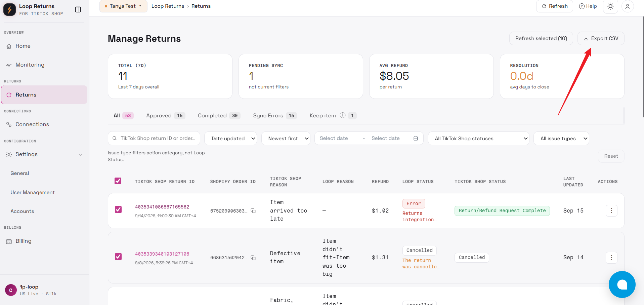
Task: Uncheck return 4035341086867165562 checkbox
Action: click(x=118, y=209)
